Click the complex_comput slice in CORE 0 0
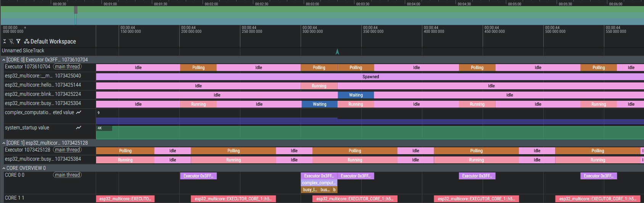 tap(319, 183)
